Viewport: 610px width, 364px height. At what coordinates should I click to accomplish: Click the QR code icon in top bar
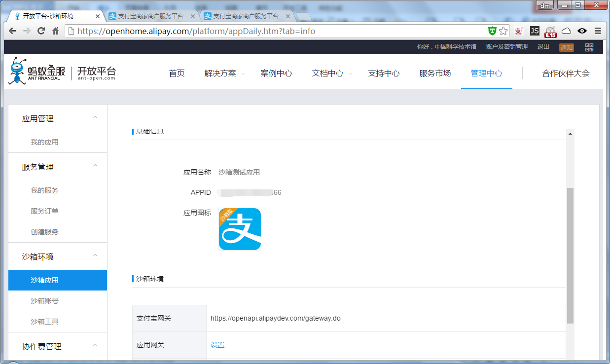[x=589, y=47]
